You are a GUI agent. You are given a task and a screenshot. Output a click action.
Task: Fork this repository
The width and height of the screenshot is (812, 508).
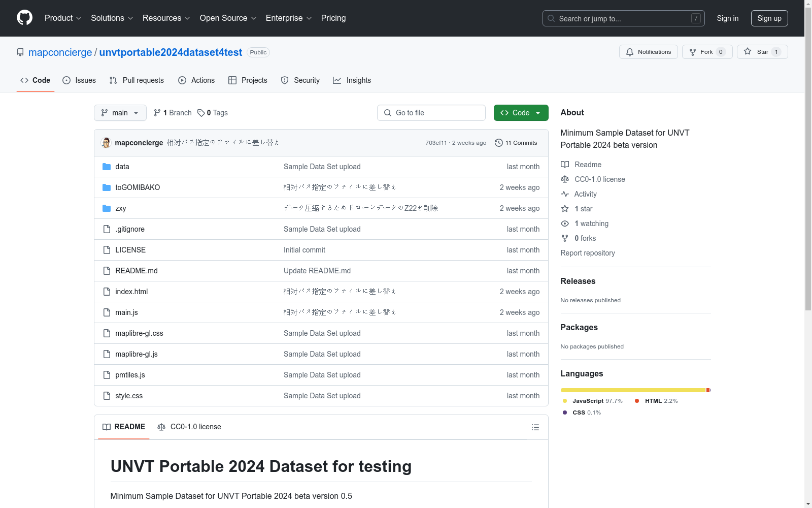point(707,52)
